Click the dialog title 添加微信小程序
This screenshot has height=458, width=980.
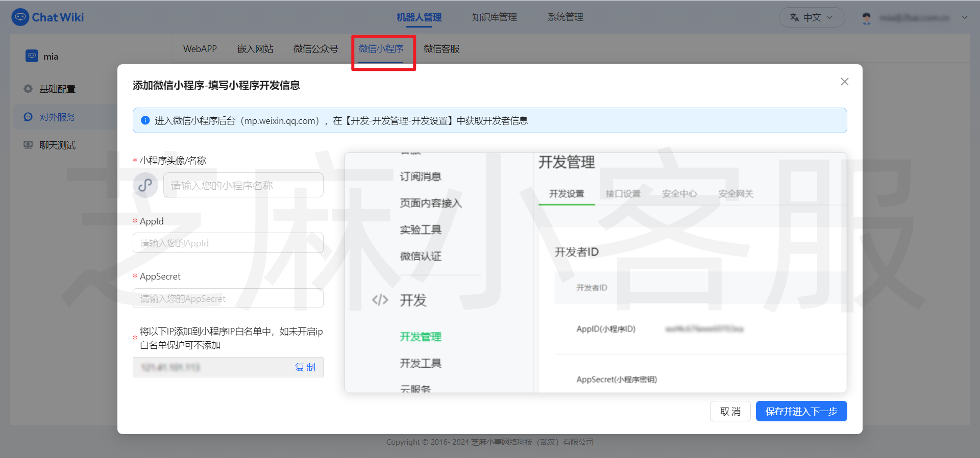pyautogui.click(x=216, y=85)
